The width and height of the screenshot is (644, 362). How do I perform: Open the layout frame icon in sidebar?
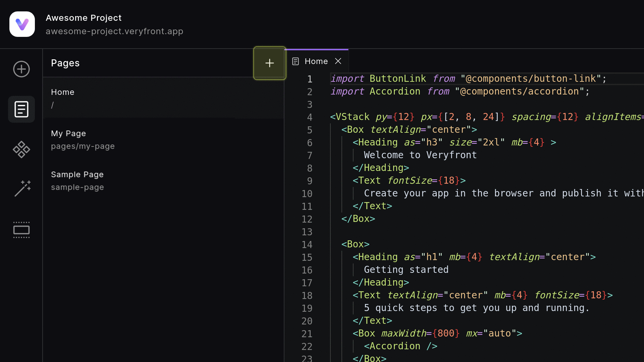point(21,230)
